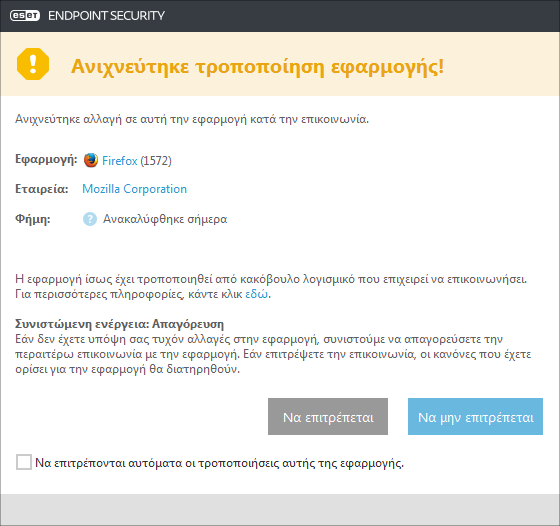Image resolution: width=560 pixels, height=526 pixels.
Task: Click the 'Να επιτρέπεται' allow button
Action: point(328,416)
